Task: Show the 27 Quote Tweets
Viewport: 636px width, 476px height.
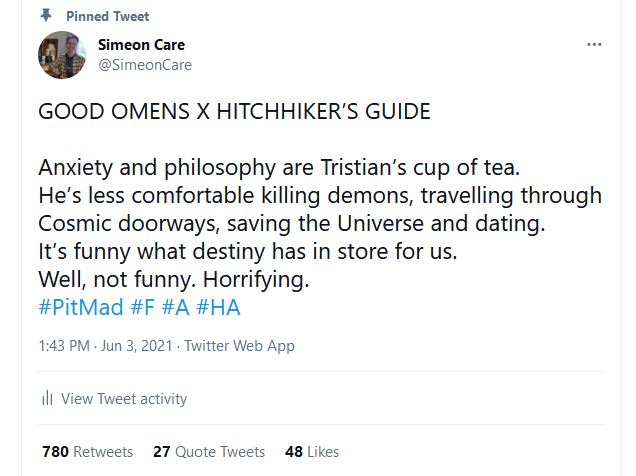Action: (x=209, y=452)
